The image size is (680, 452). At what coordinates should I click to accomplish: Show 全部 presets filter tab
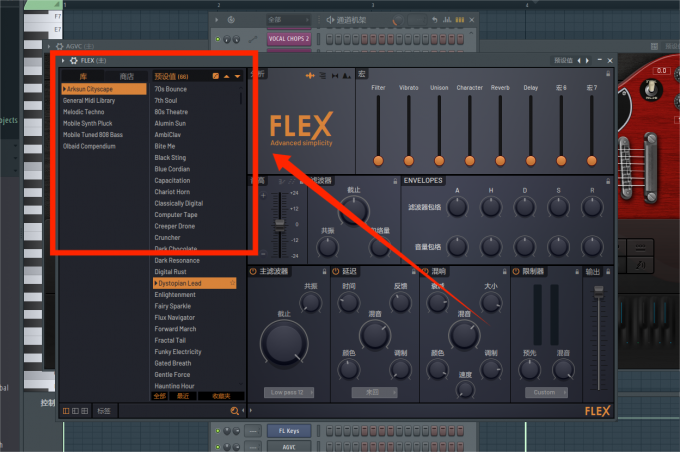click(160, 396)
